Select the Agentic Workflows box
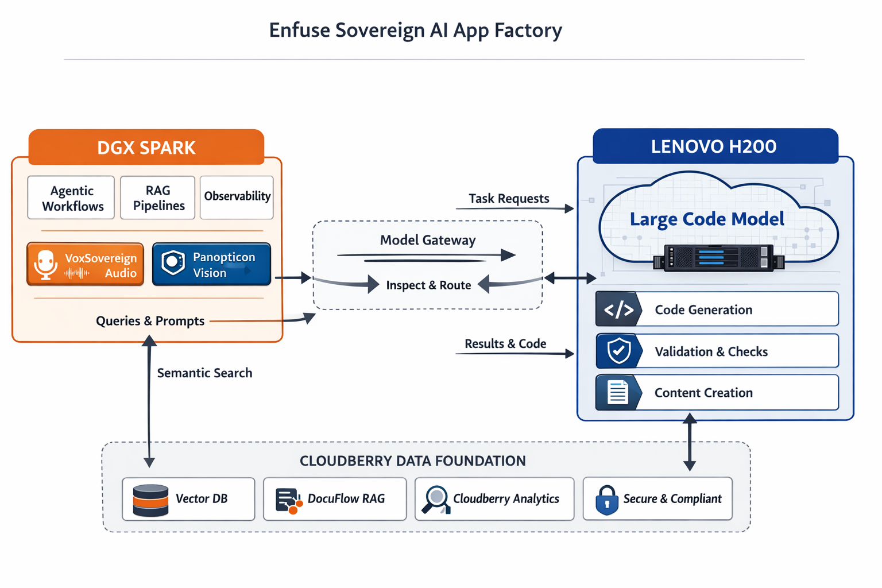The height and width of the screenshot is (588, 882). pyautogui.click(x=71, y=198)
